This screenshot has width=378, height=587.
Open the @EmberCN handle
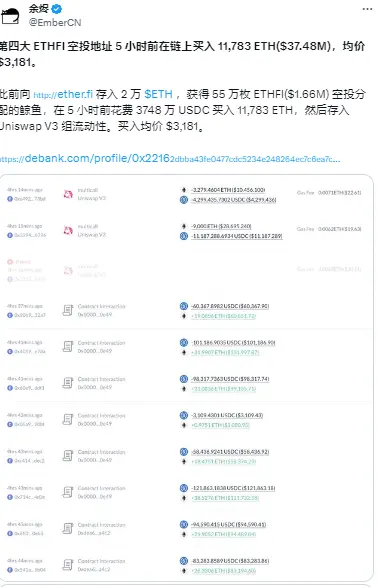click(55, 22)
